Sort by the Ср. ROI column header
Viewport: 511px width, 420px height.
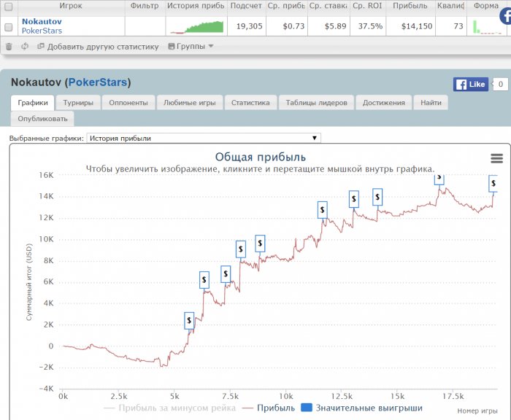(x=367, y=6)
